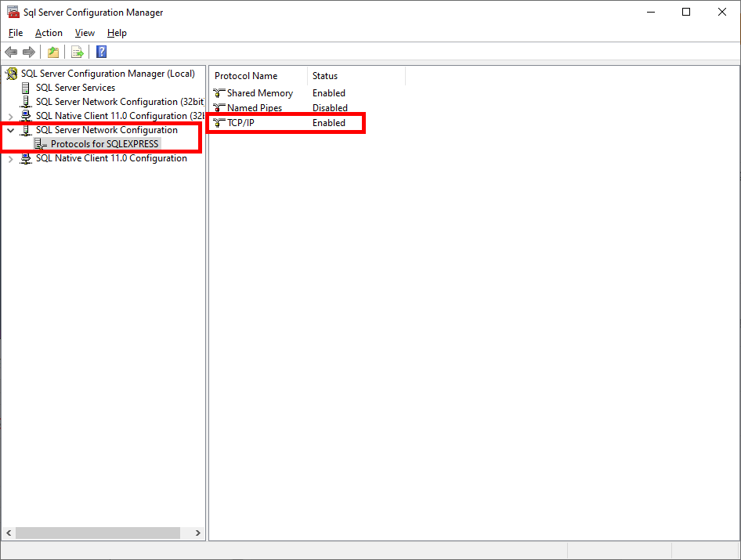Open the Action menu
The image size is (741, 560).
pyautogui.click(x=49, y=33)
